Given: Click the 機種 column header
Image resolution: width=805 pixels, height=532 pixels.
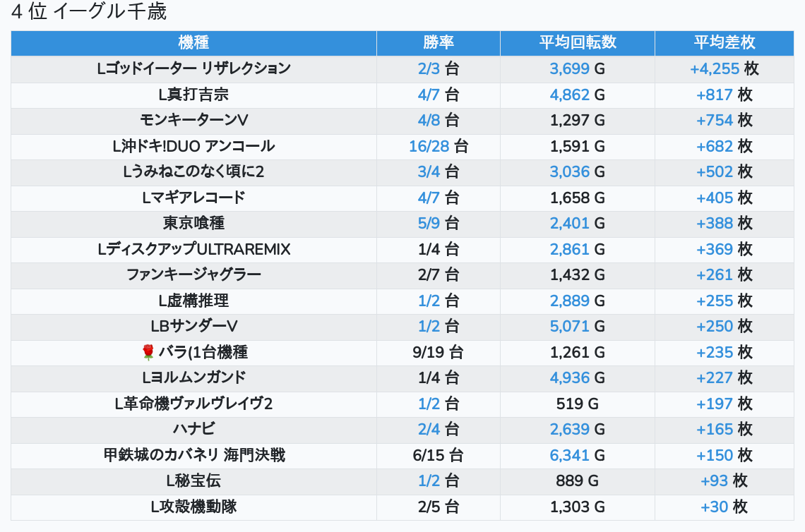Looking at the screenshot, I should (x=193, y=42).
